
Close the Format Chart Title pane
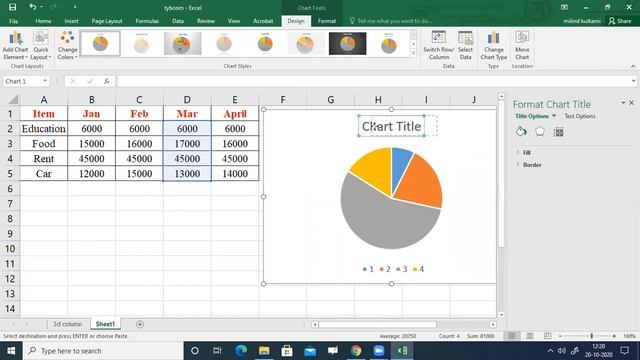[632, 103]
